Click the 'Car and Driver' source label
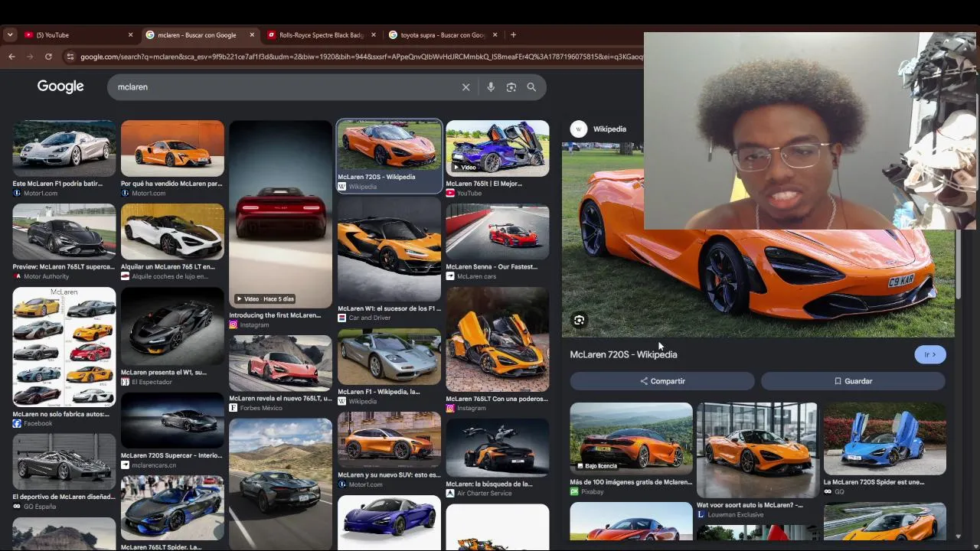 coord(370,318)
